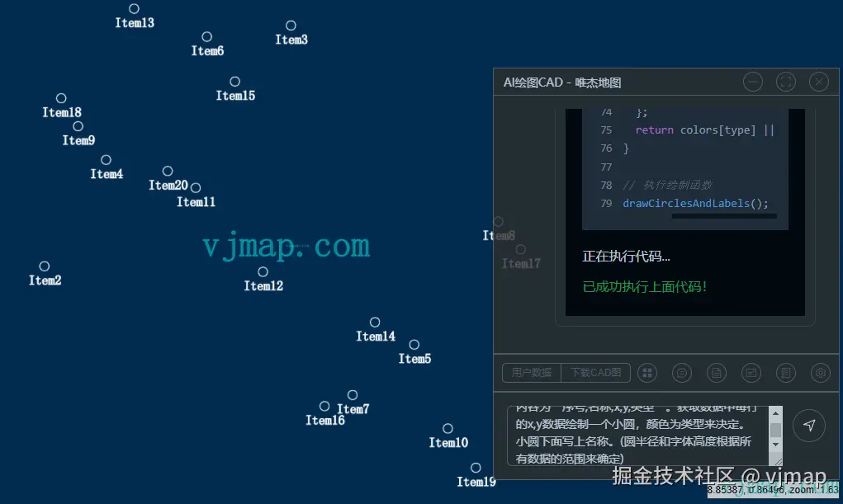
Task: Click line number 79 in code block
Action: pos(606,204)
